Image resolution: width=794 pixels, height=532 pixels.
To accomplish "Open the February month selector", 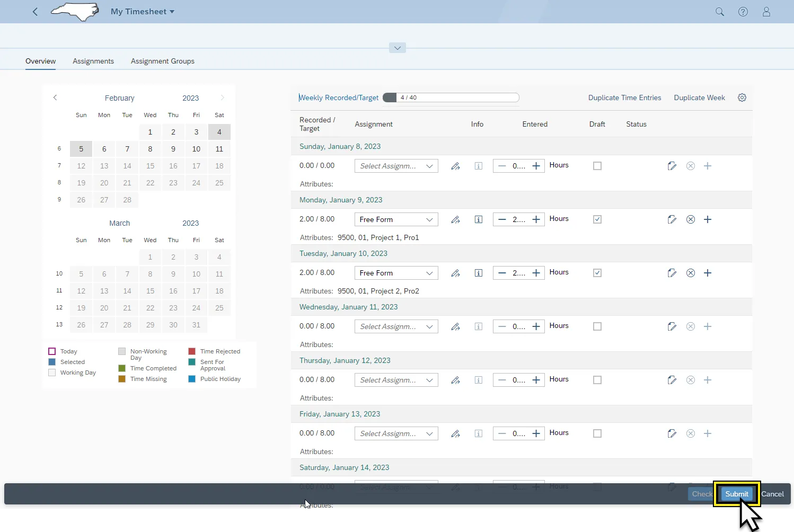I will tap(120, 98).
